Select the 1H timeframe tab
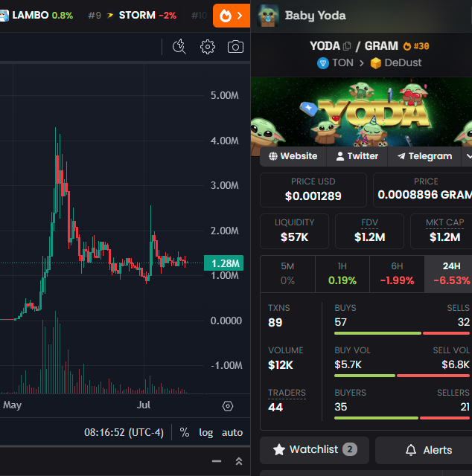Viewport: 472px width, 476px height. (x=342, y=274)
